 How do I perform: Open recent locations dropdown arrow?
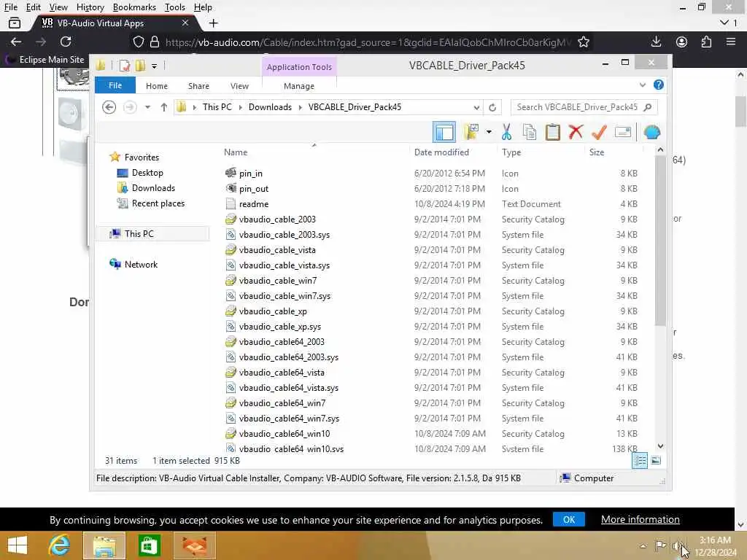[x=147, y=107]
